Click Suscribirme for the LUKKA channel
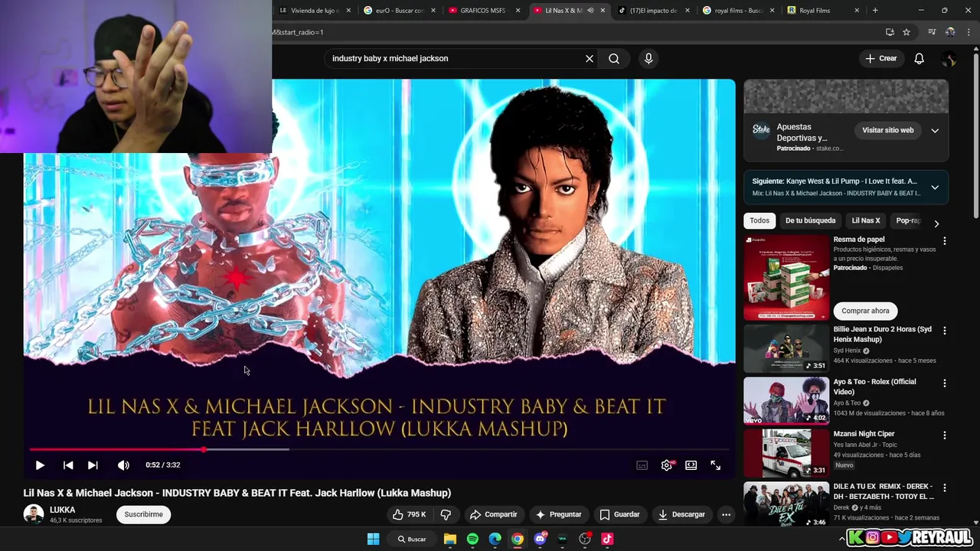Screen dimensions: 980x551 point(143,514)
